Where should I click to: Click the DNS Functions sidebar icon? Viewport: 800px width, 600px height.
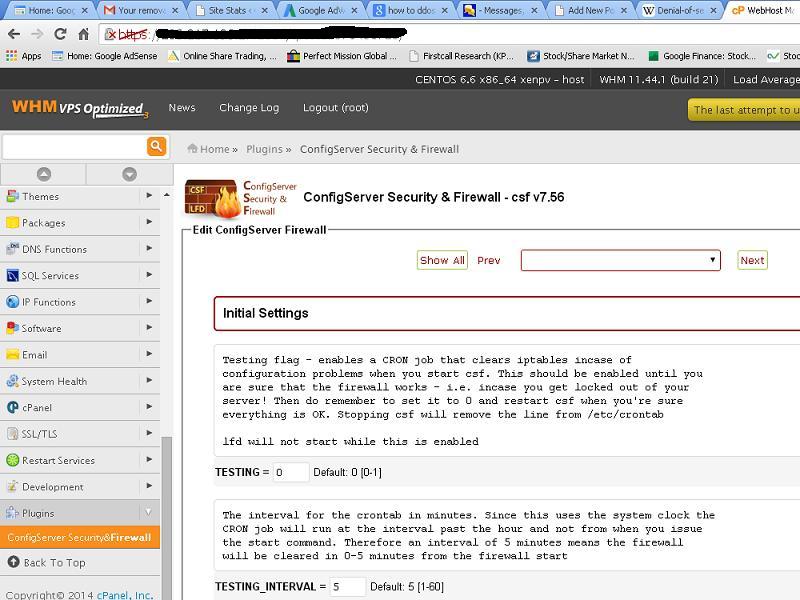(x=12, y=249)
